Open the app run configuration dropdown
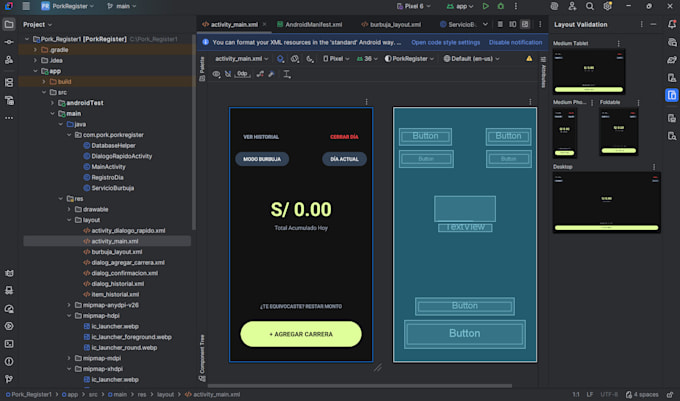The height and width of the screenshot is (401, 680). [461, 6]
